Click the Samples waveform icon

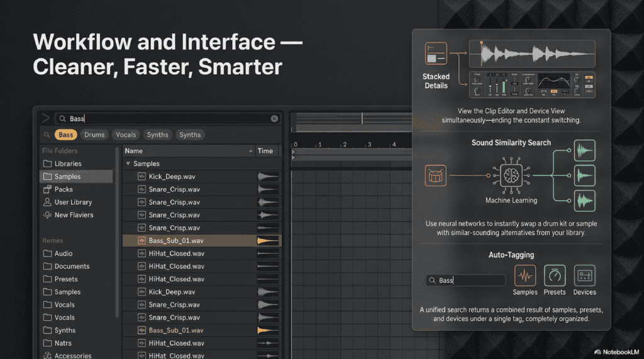coord(525,275)
